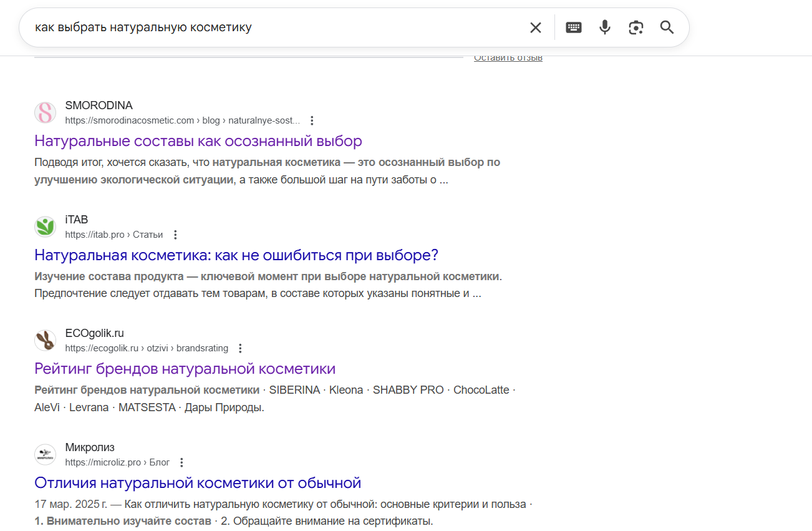Open three-dot menu for ECOgolik result

point(241,348)
